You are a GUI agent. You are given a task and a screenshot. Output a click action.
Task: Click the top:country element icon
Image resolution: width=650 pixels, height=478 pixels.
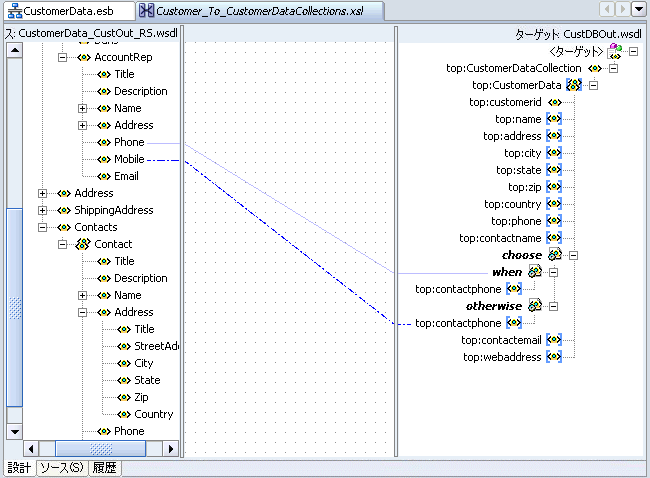click(x=554, y=204)
